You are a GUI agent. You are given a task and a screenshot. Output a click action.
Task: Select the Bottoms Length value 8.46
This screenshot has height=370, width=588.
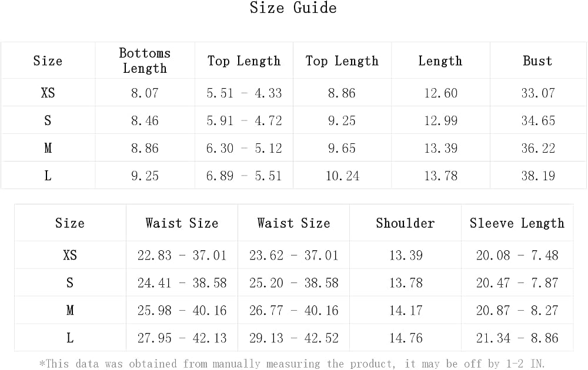click(145, 120)
